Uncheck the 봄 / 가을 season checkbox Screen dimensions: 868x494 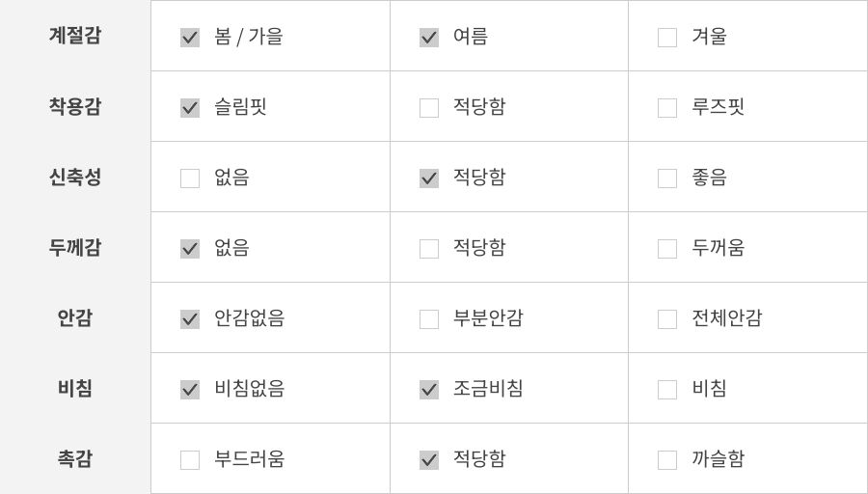click(x=190, y=38)
